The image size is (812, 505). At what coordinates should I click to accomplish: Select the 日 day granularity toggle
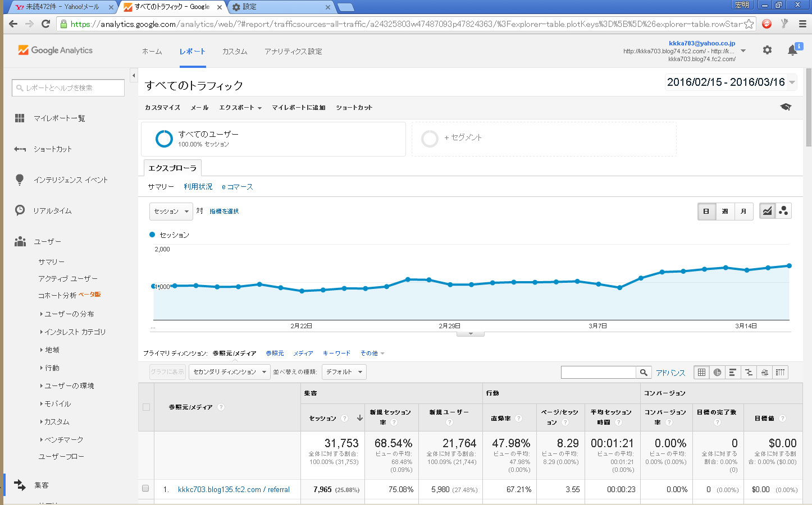(706, 211)
